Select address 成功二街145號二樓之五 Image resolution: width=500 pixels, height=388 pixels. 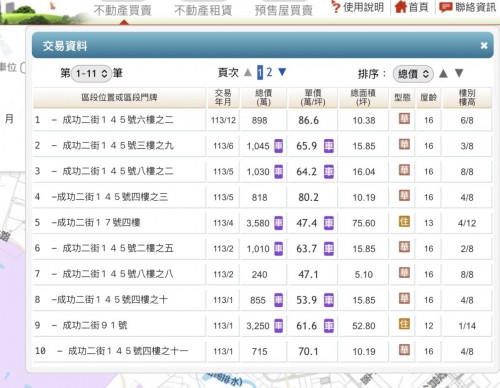pyautogui.click(x=118, y=248)
